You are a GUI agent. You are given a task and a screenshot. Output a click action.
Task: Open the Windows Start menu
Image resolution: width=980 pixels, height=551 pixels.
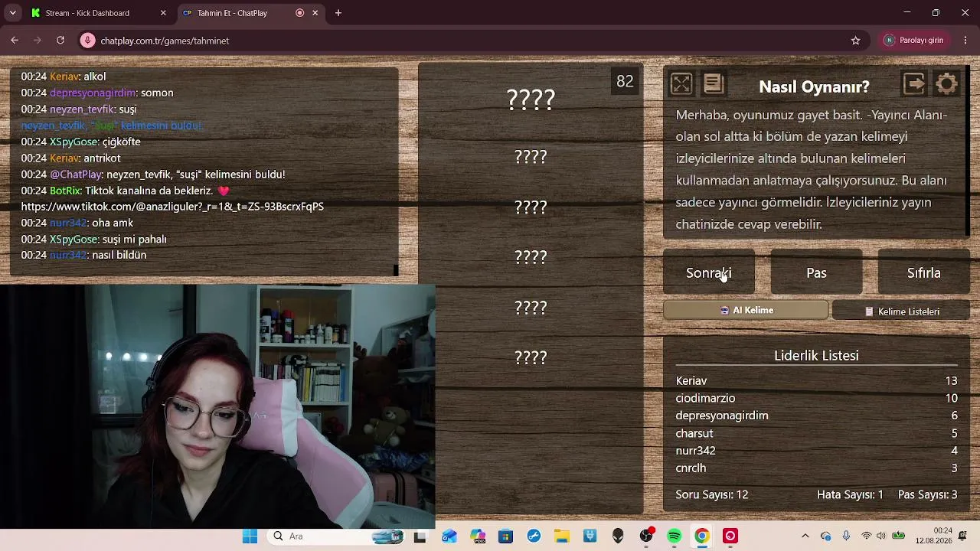[250, 536]
